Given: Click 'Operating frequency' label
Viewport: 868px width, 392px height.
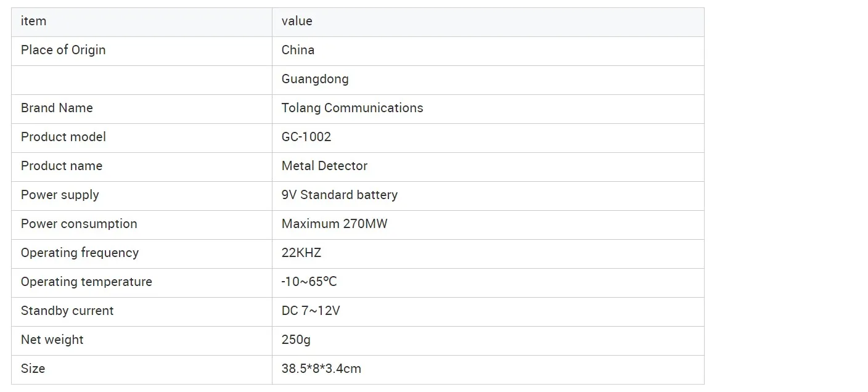Looking at the screenshot, I should click(80, 253).
